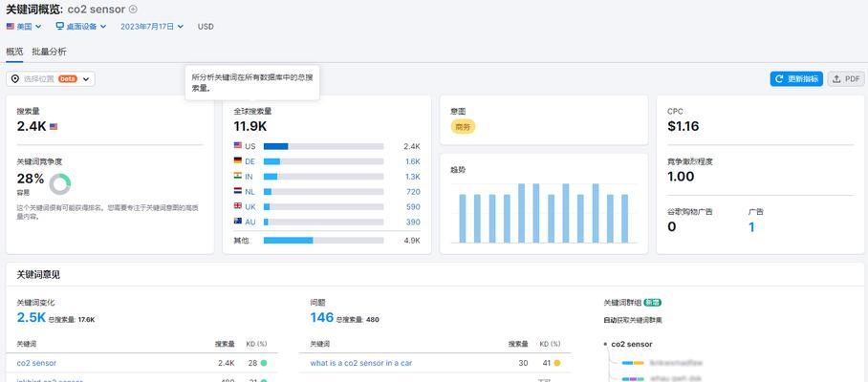Click the AU flag icon
Viewport: 868px width, 382px height.
pos(238,222)
